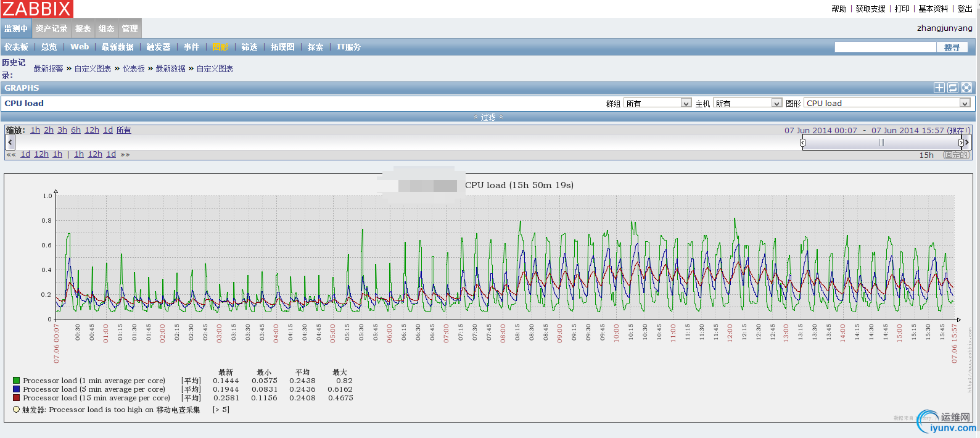This screenshot has height=438, width=980.
Task: Open the 图形 graph dropdown showing CPU load
Action: point(887,104)
